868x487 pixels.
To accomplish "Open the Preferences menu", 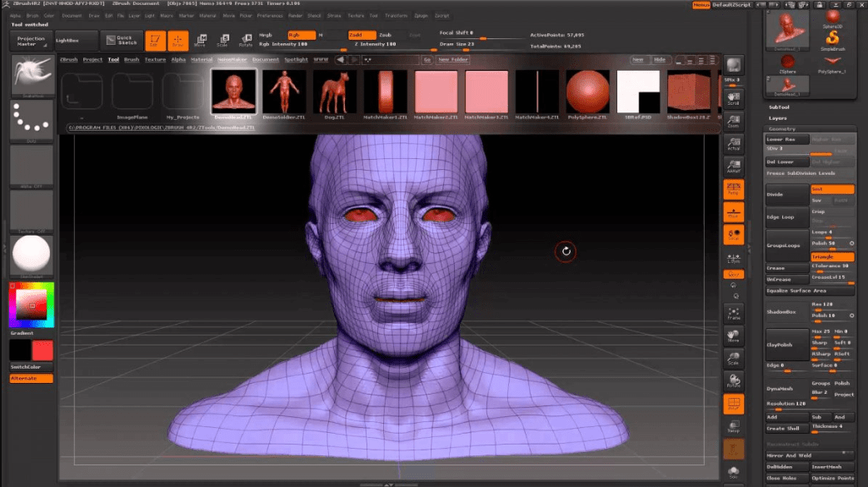I will (x=270, y=16).
